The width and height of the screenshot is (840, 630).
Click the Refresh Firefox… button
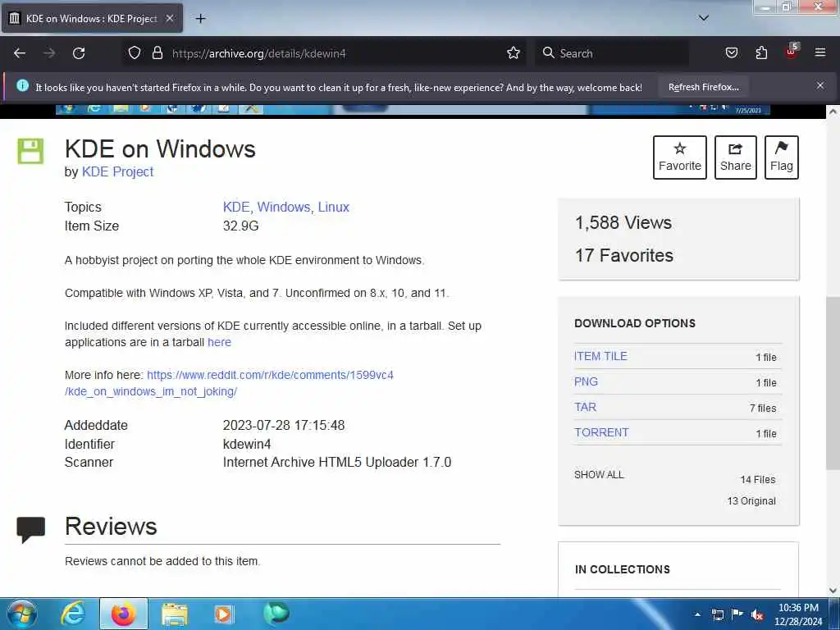click(x=703, y=87)
